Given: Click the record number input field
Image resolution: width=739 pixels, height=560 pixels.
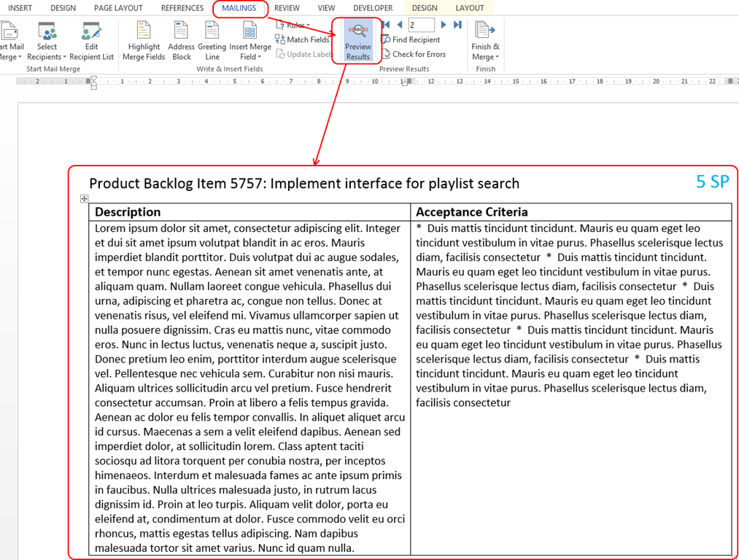Looking at the screenshot, I should [x=420, y=25].
